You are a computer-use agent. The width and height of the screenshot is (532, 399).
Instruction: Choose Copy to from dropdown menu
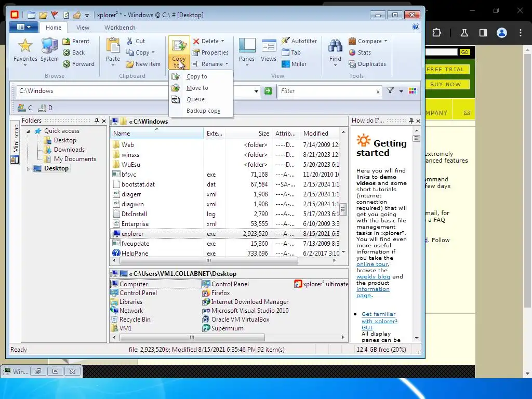point(201,76)
